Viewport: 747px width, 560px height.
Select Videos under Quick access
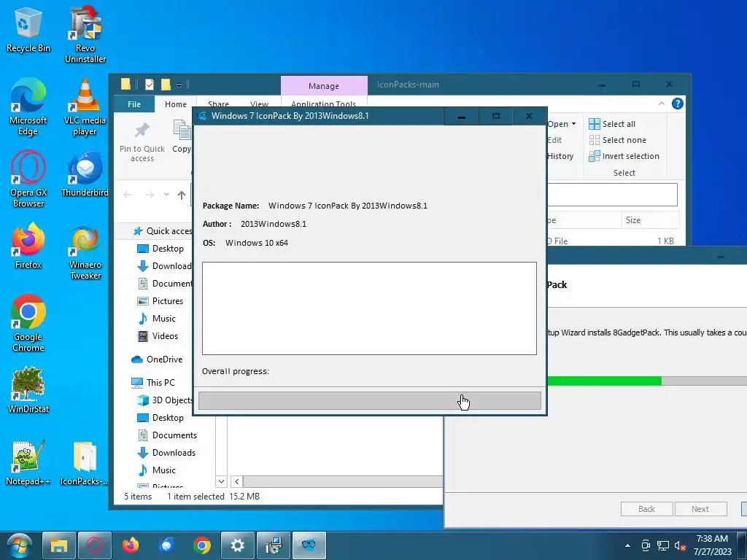coord(158,336)
